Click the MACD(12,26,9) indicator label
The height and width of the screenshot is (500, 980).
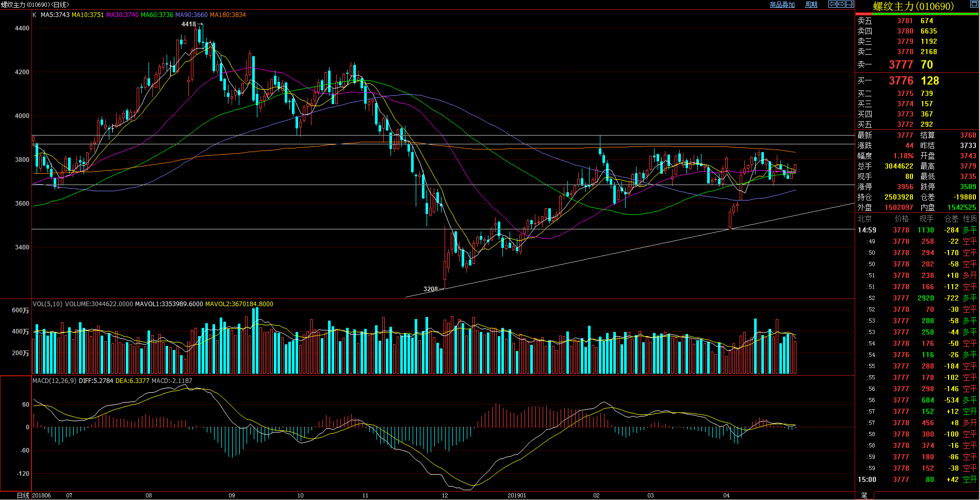point(54,381)
